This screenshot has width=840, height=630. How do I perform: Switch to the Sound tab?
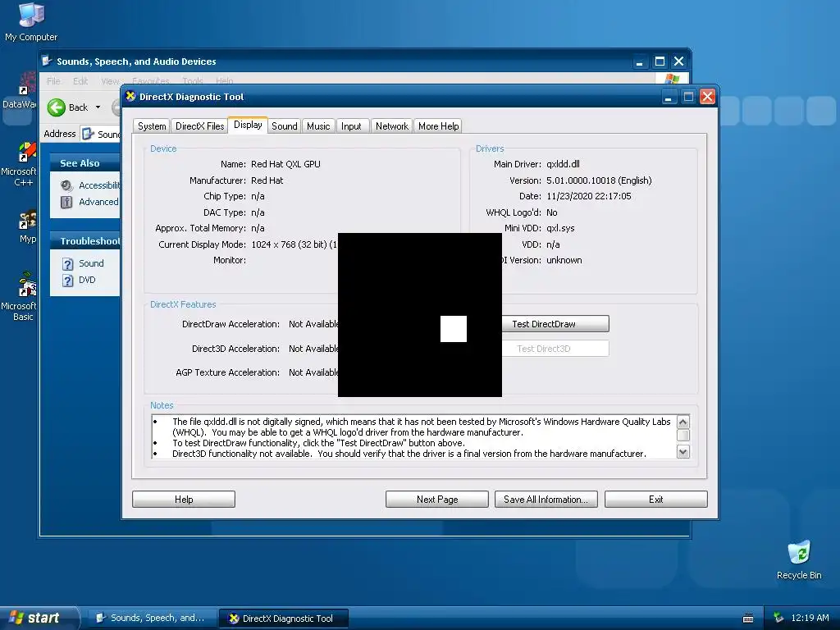point(285,126)
